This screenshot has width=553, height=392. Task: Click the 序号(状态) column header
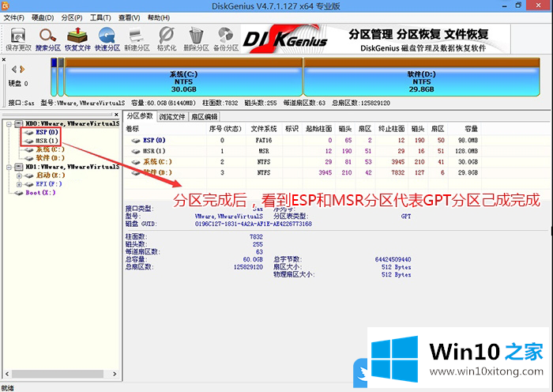pyautogui.click(x=226, y=129)
